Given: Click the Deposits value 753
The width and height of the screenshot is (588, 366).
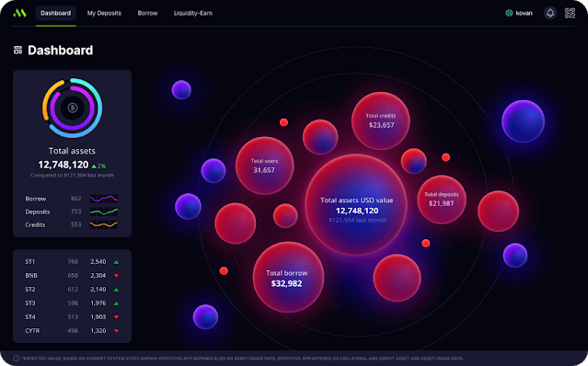Looking at the screenshot, I should coord(75,212).
